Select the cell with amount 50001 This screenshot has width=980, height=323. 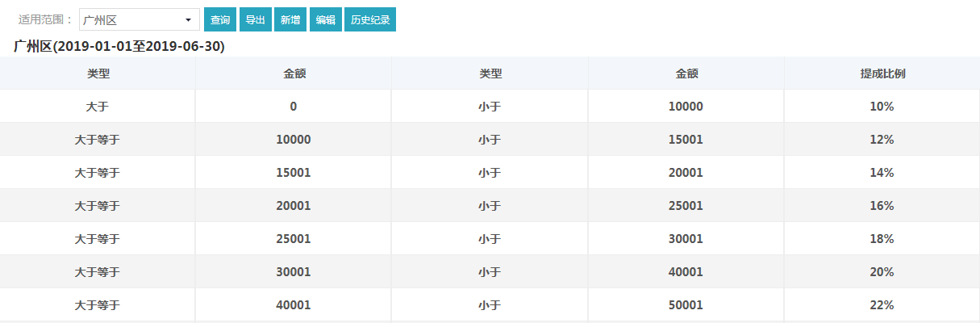[686, 305]
